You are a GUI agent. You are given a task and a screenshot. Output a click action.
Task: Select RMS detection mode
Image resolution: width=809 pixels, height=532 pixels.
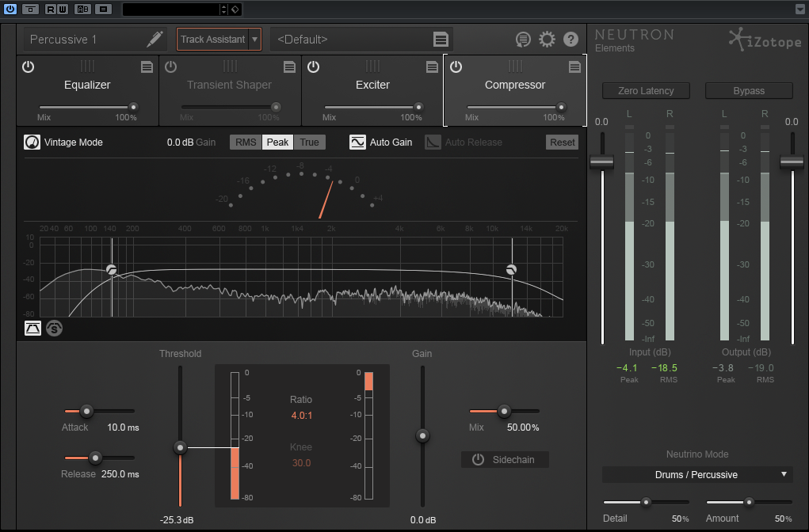(246, 142)
